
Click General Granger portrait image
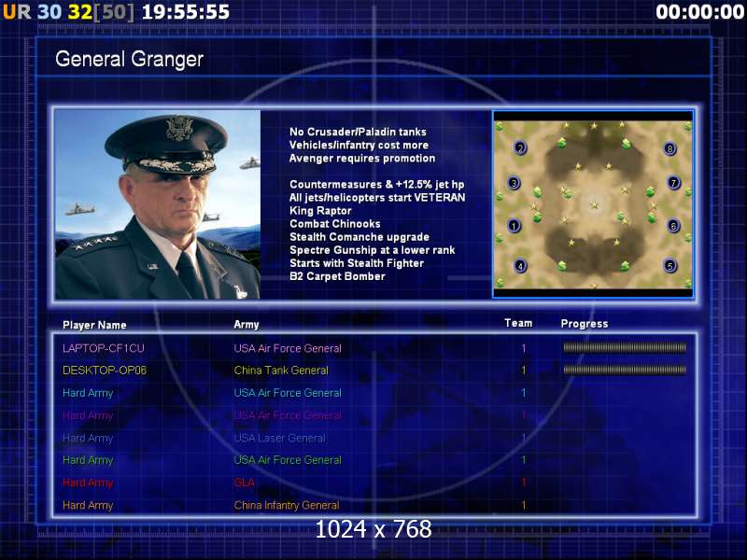click(x=158, y=204)
